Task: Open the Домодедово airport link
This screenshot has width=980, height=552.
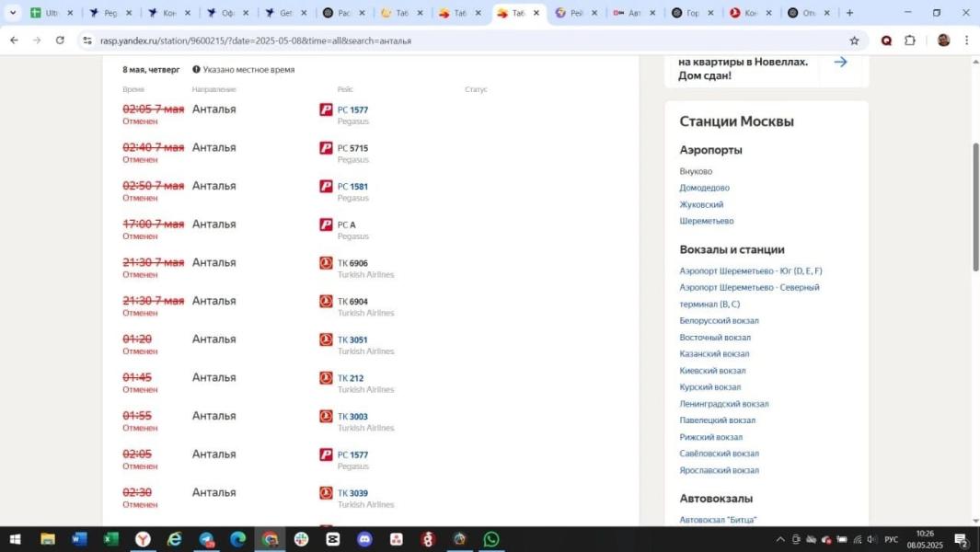Action: [704, 188]
